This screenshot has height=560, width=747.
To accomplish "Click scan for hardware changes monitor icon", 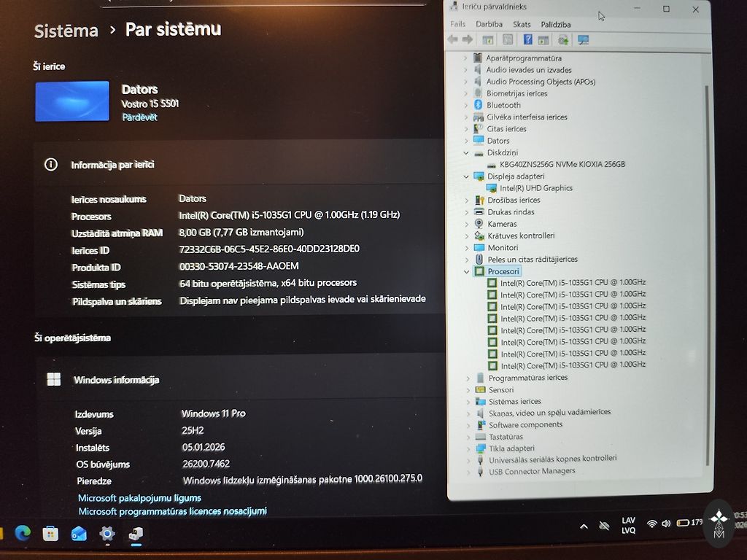I will 583,40.
